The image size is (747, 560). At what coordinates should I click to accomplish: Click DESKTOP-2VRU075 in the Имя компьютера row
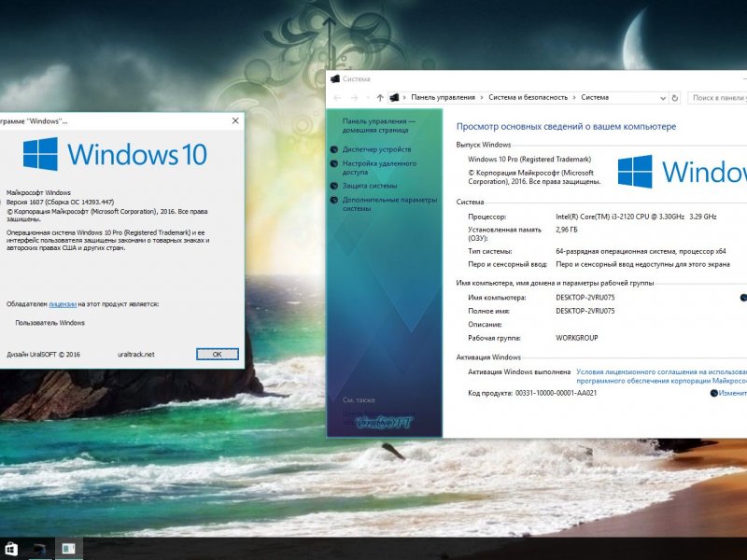[585, 298]
